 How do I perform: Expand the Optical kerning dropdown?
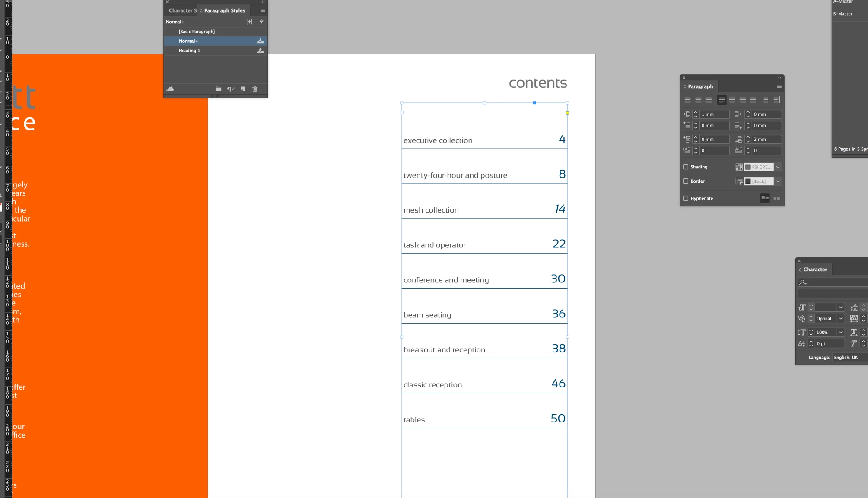(841, 319)
